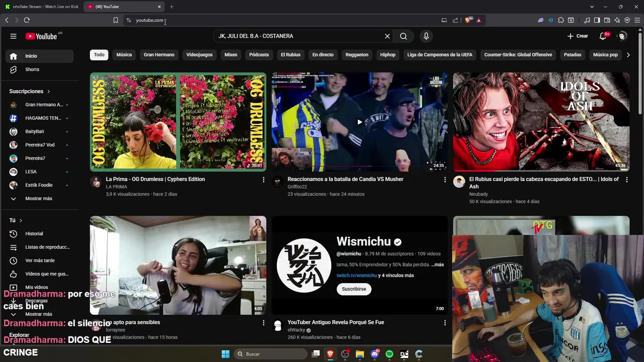Open options for YouTuber Antiguo video
Viewport: 644px width, 362px height.
click(445, 323)
